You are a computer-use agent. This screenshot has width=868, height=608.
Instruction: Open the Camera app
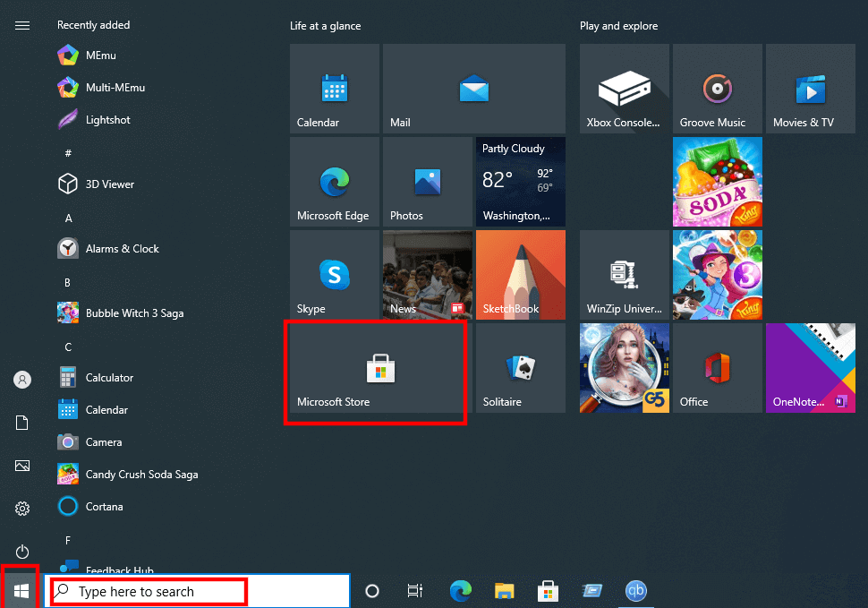coord(89,441)
